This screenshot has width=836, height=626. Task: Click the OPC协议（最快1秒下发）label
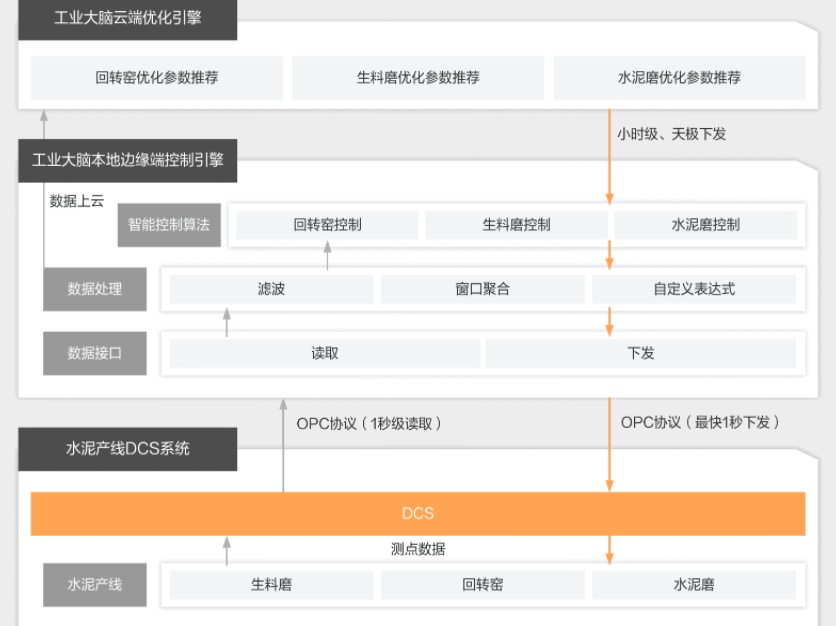pyautogui.click(x=700, y=423)
